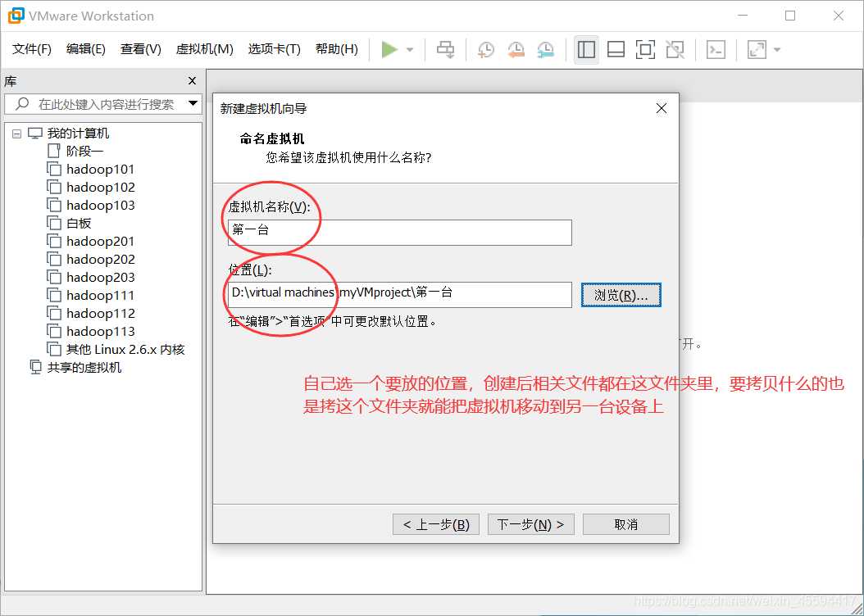Open the 文件(F) menu
The image size is (864, 616).
pos(31,49)
